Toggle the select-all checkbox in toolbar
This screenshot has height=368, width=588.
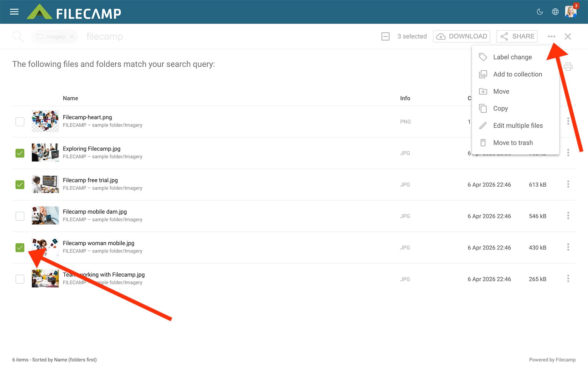coord(385,36)
